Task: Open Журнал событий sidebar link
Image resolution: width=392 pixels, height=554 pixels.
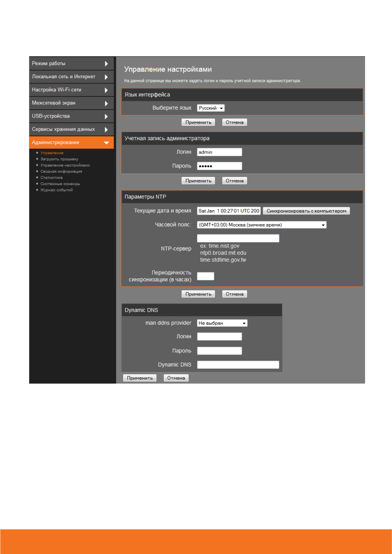Action: tap(56, 190)
